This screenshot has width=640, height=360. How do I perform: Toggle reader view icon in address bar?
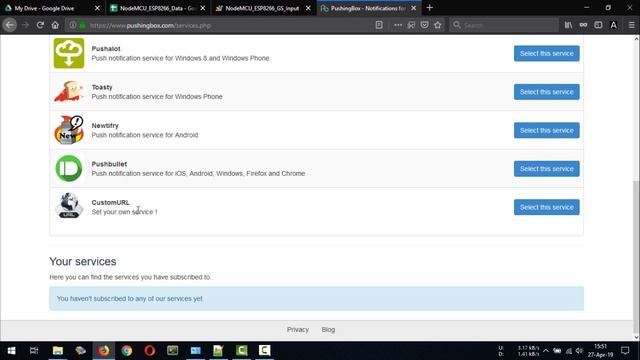[x=379, y=25]
